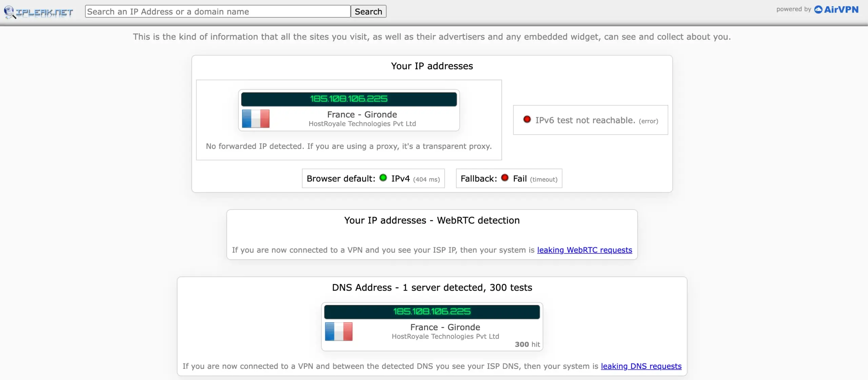Viewport: 868px width, 380px height.
Task: Focus the IP address or domain search field
Action: [217, 12]
